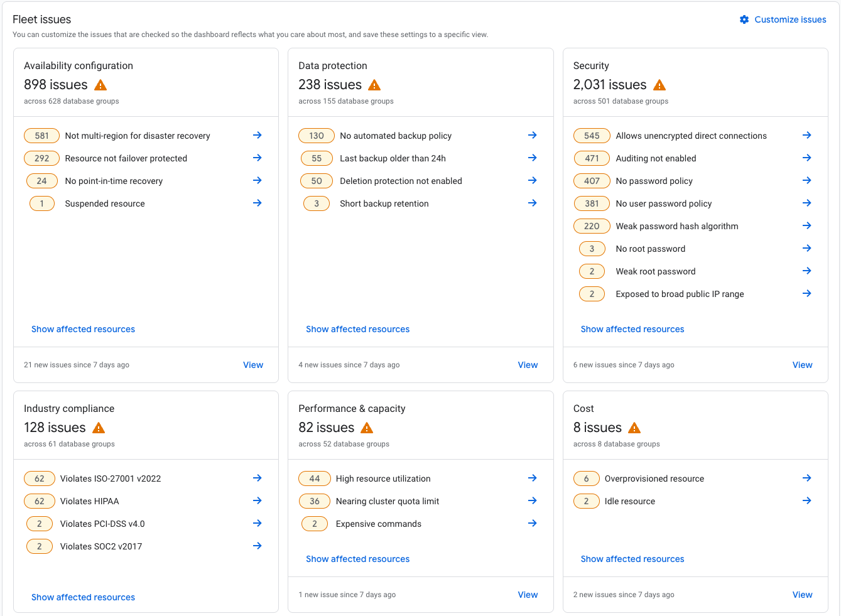Open arrow next to "Suspended resource"
The image size is (841, 616).
click(257, 203)
